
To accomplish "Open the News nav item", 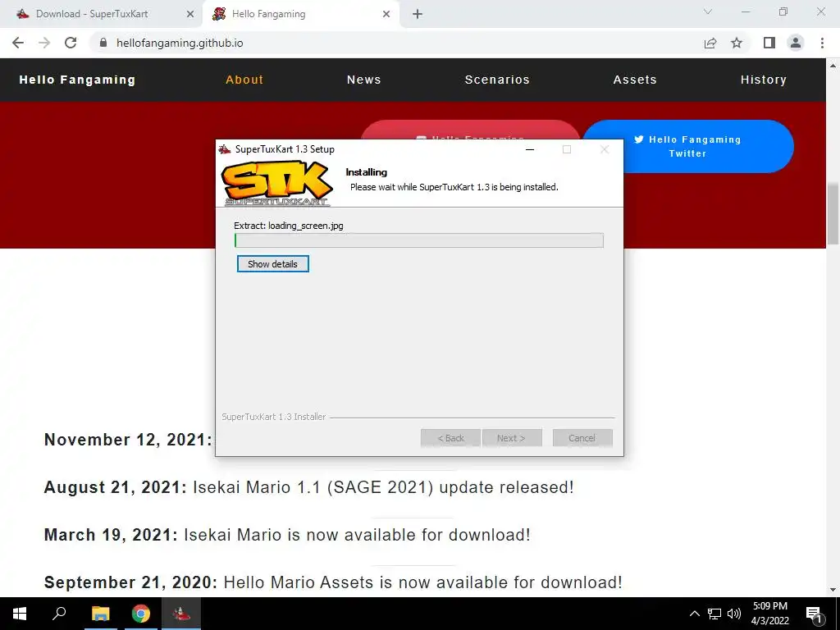I will 363,80.
